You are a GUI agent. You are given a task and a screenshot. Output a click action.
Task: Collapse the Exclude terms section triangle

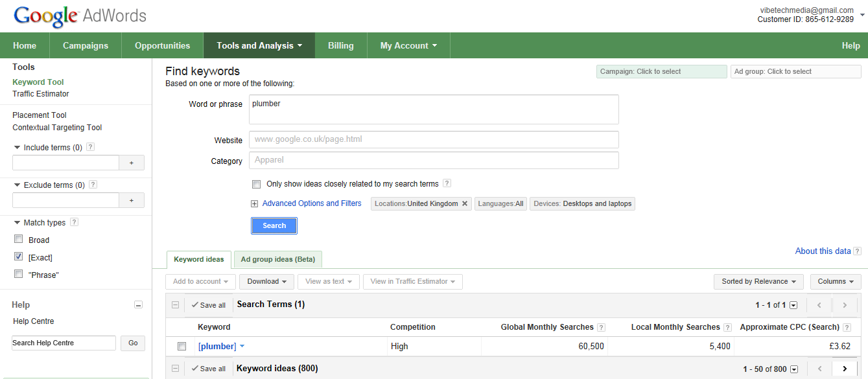[x=17, y=185]
